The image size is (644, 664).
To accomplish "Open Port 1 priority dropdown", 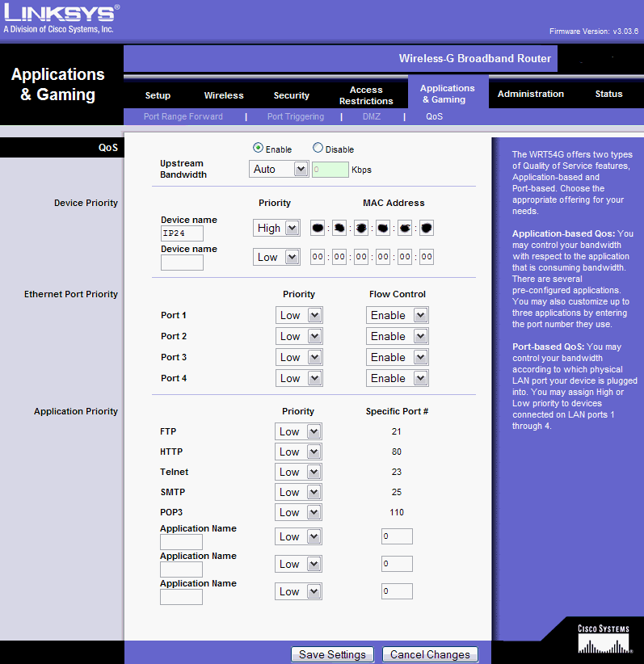I will click(299, 315).
